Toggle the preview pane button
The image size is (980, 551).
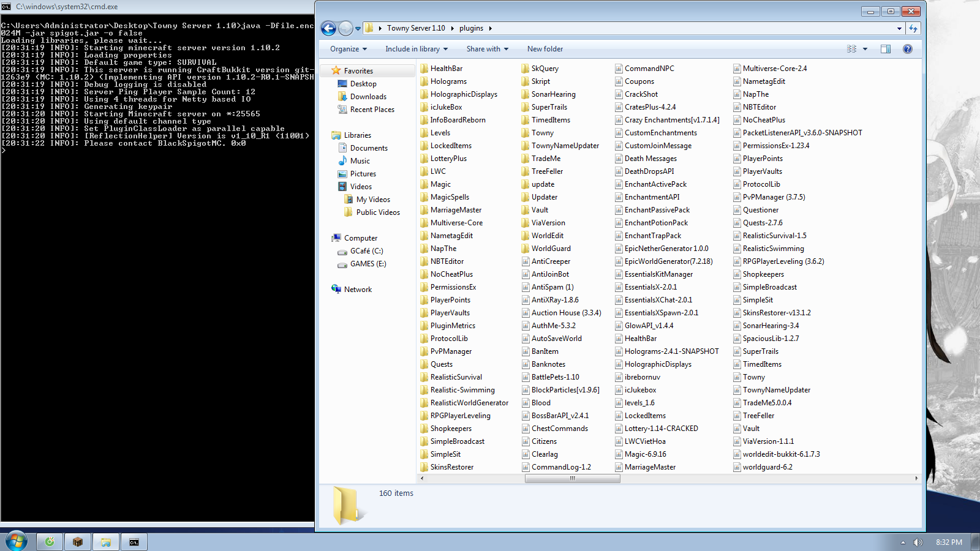coord(886,49)
